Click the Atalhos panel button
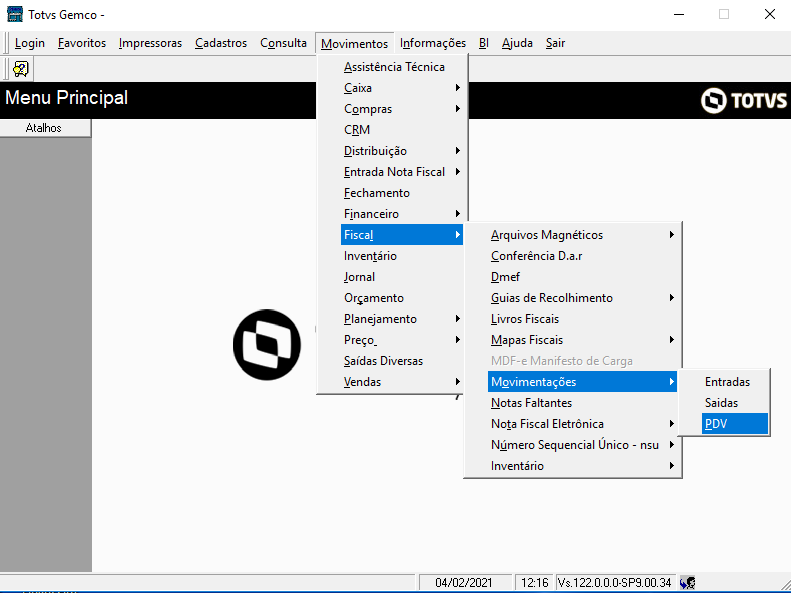 [x=45, y=128]
